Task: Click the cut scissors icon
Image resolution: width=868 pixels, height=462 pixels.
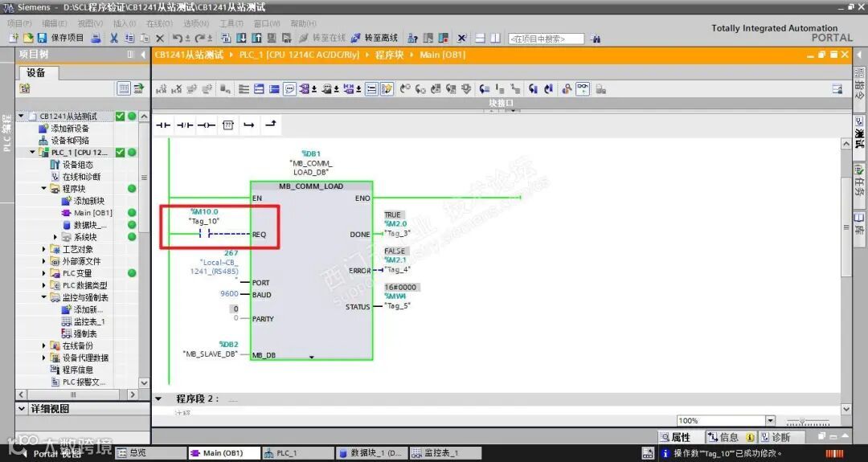Action: 114,38
